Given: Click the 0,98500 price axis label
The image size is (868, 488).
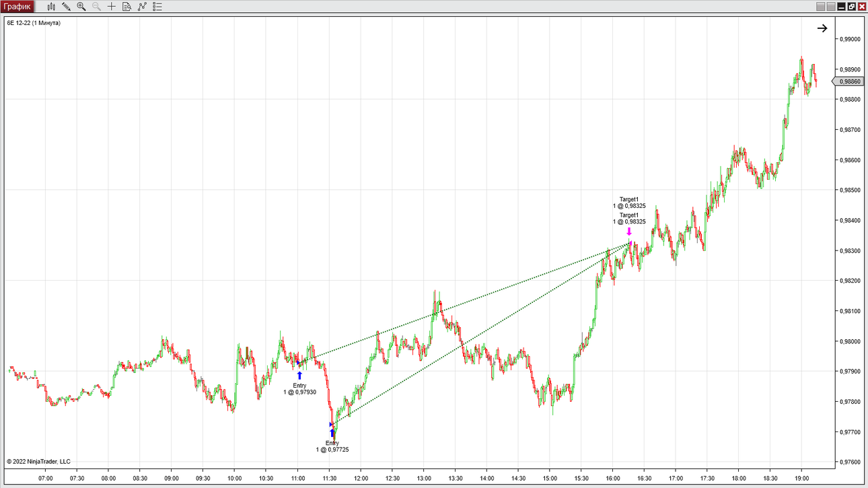Looking at the screenshot, I should click(850, 190).
